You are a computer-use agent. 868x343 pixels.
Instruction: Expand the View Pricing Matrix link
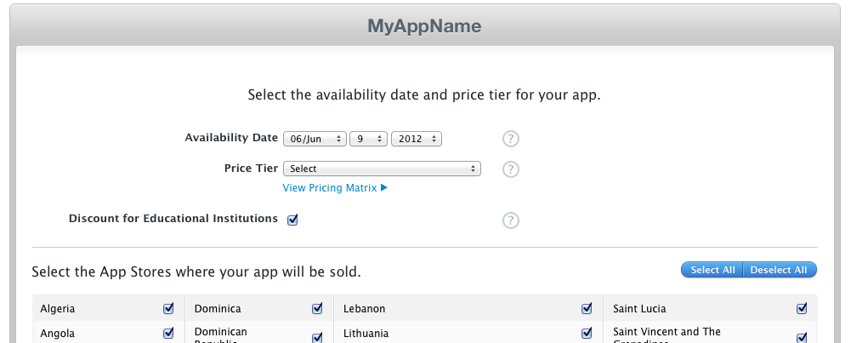coord(335,188)
